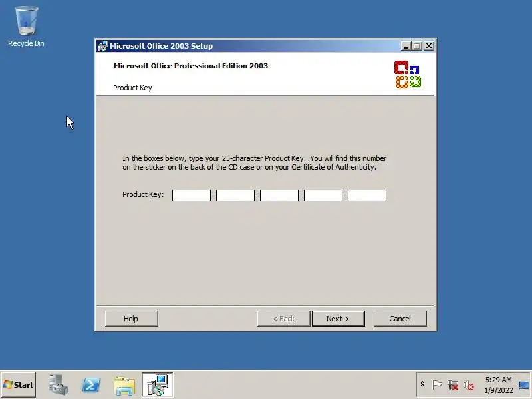Click the Help button

(x=131, y=319)
